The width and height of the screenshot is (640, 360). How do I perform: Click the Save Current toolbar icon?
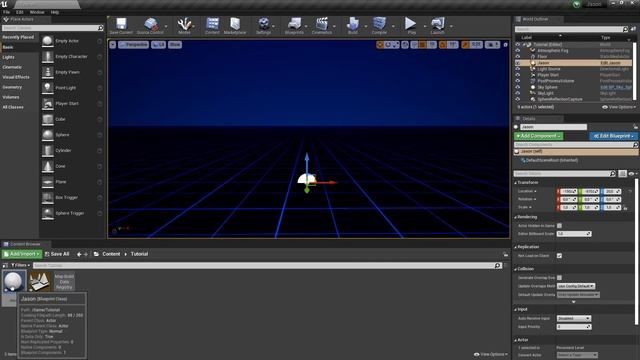coord(121,25)
